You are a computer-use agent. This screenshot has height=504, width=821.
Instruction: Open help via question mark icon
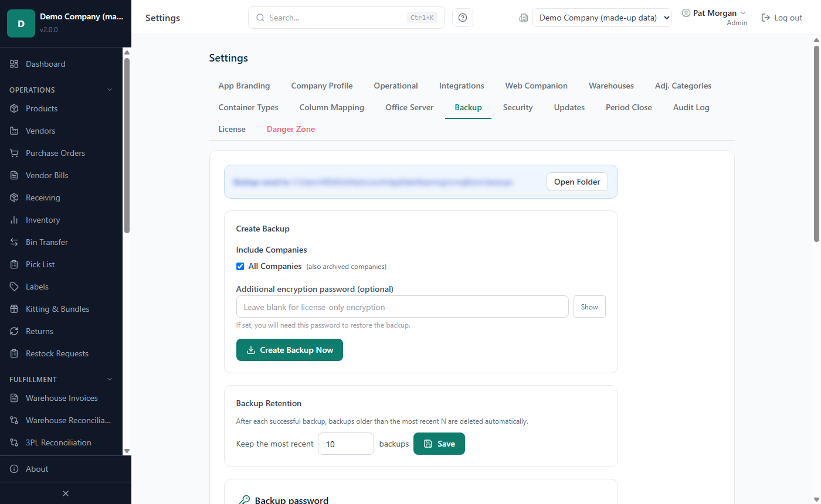click(463, 18)
